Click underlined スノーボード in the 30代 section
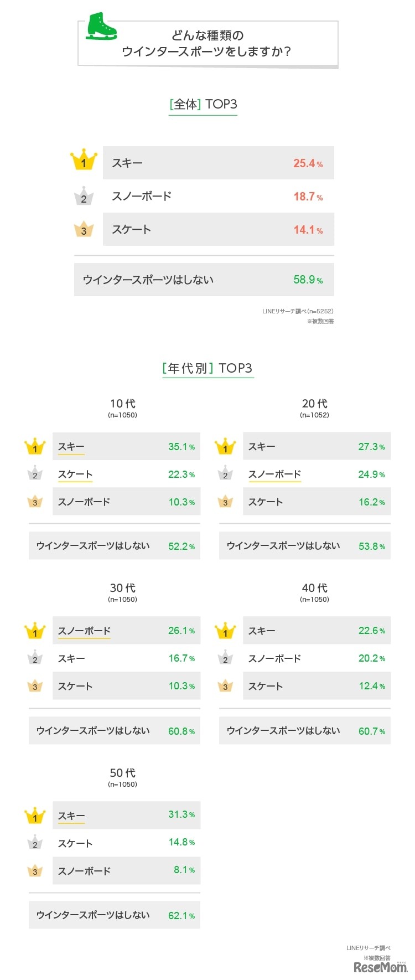 coord(84,631)
